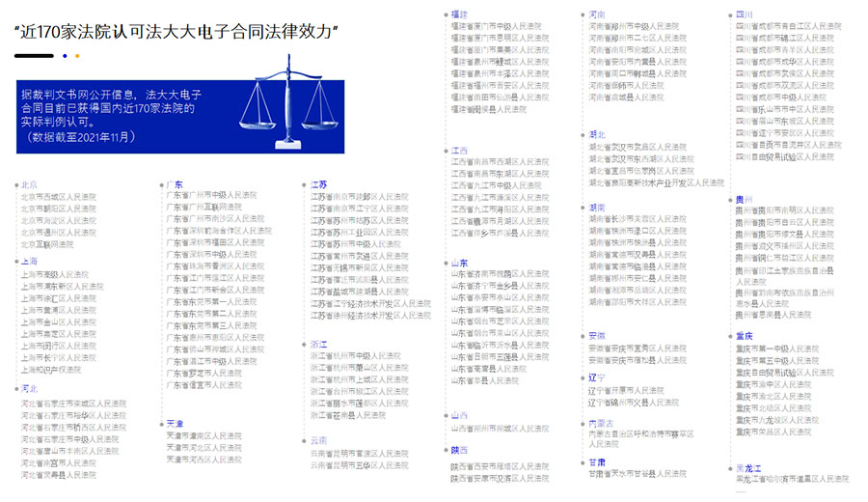Image resolution: width=868 pixels, height=502 pixels.
Task: Click "上海知识产权法院"
Action: pos(51,370)
